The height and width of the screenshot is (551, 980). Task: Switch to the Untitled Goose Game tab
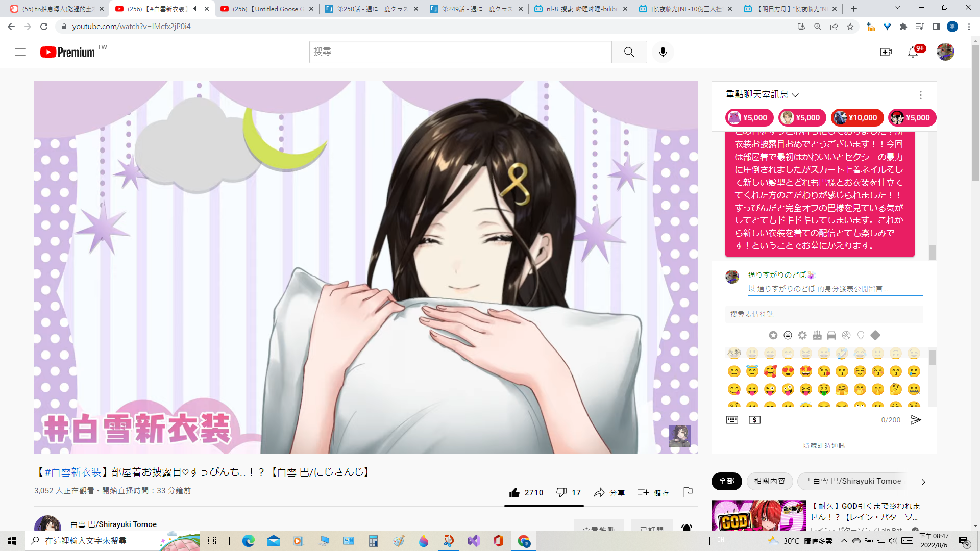point(267,9)
